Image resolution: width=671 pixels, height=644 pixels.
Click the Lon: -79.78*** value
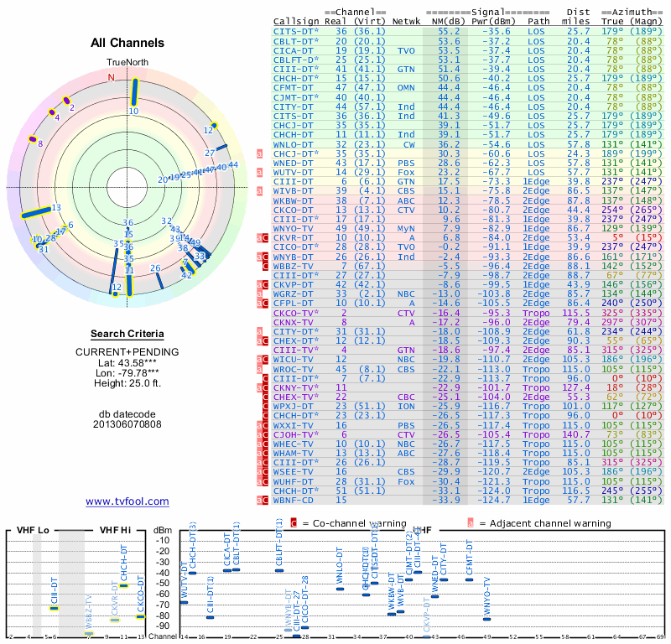click(x=127, y=373)
